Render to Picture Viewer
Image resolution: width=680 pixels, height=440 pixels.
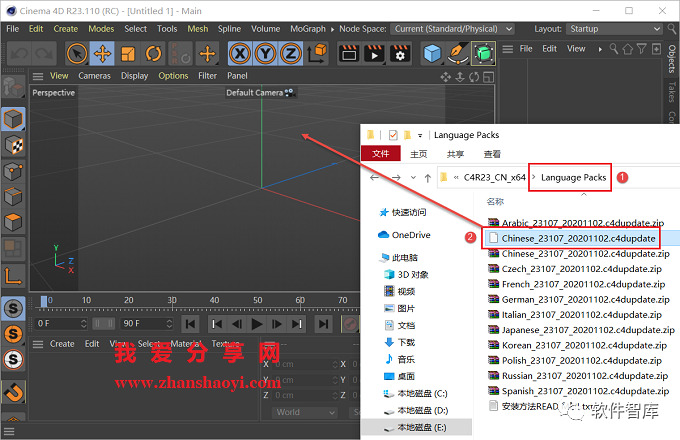[374, 54]
